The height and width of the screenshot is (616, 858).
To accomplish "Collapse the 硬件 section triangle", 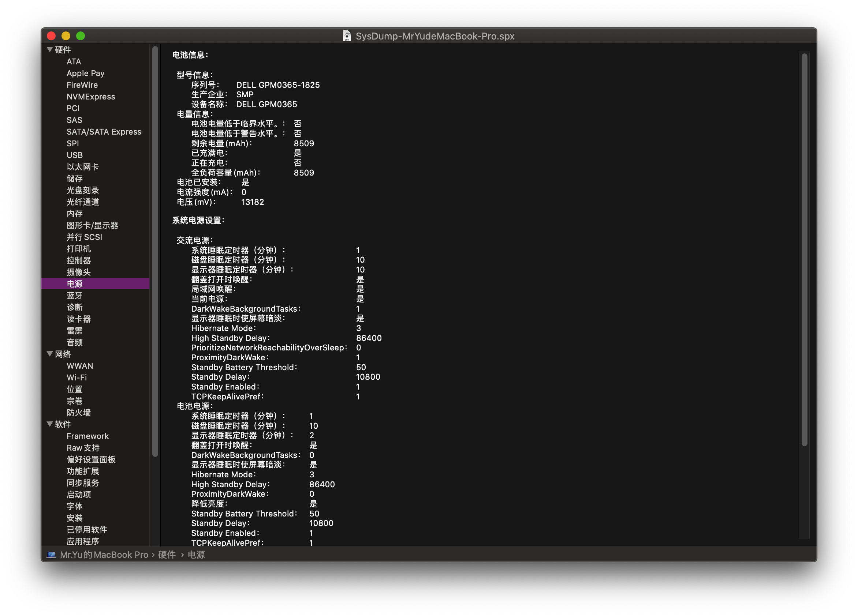I will click(x=49, y=49).
